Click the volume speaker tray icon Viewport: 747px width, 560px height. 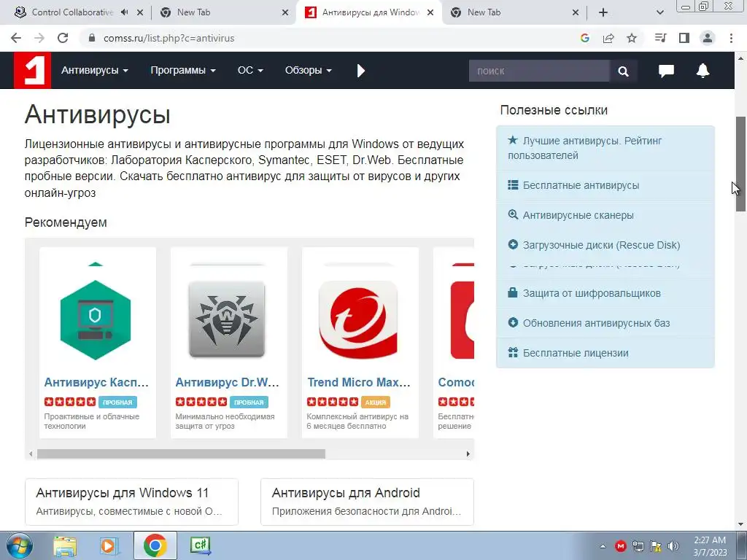pyautogui.click(x=673, y=546)
